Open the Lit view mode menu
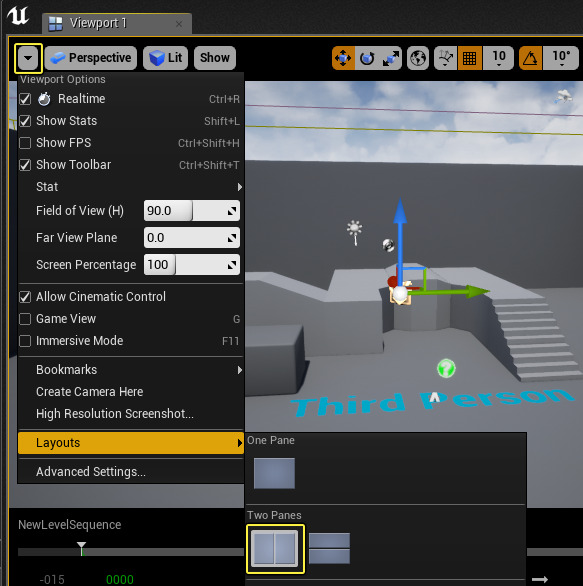Image resolution: width=583 pixels, height=586 pixels. tap(166, 58)
